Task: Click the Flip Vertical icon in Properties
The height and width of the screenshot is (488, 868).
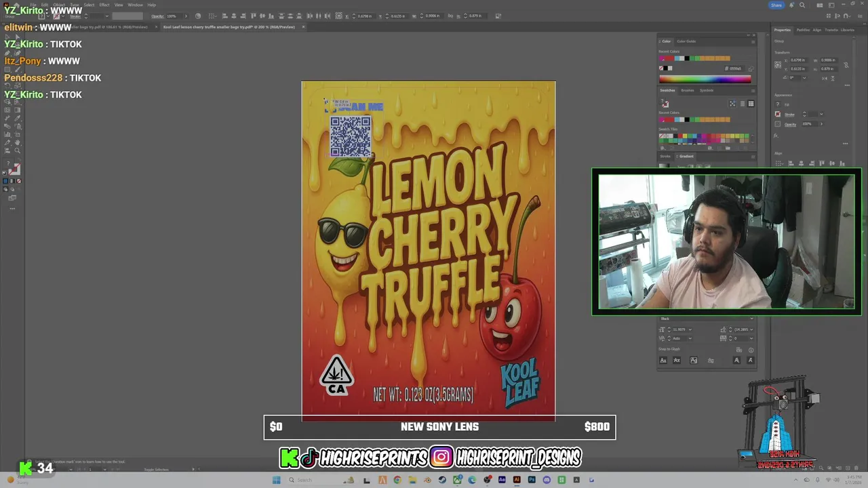Action: [833, 79]
